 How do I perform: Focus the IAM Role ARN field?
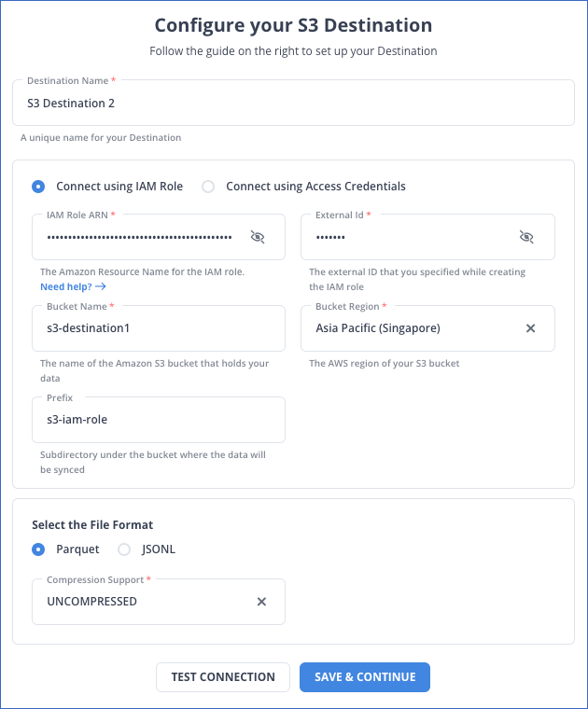(x=159, y=237)
